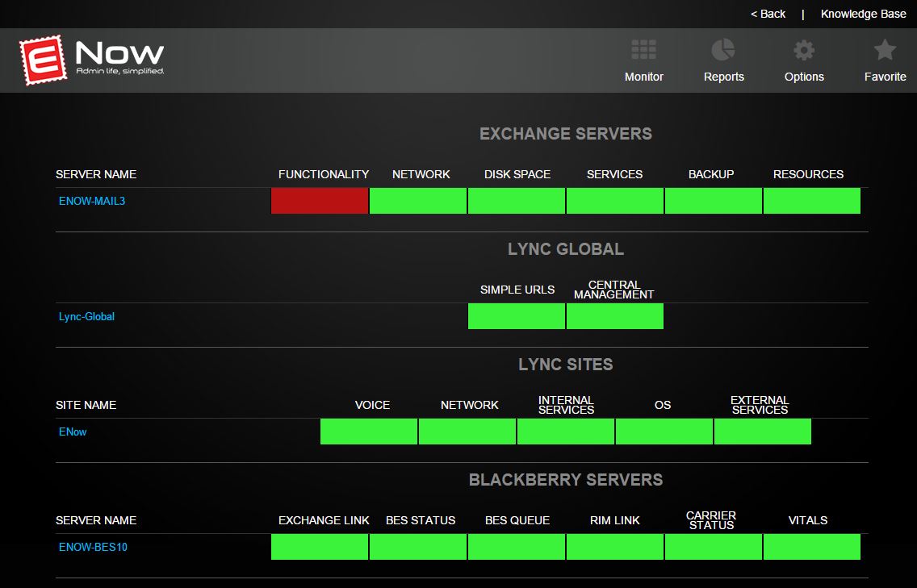
Task: Click the LYNC GLOBAL section heading
Action: point(566,249)
